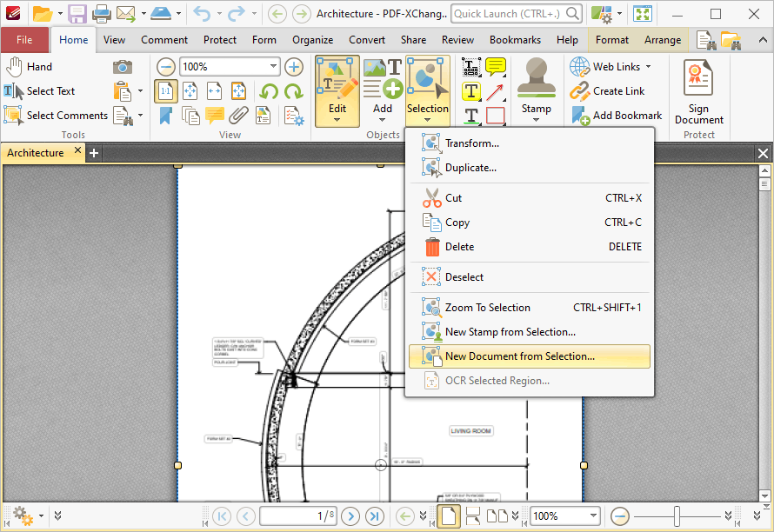Activate the Select Text tool

click(39, 91)
